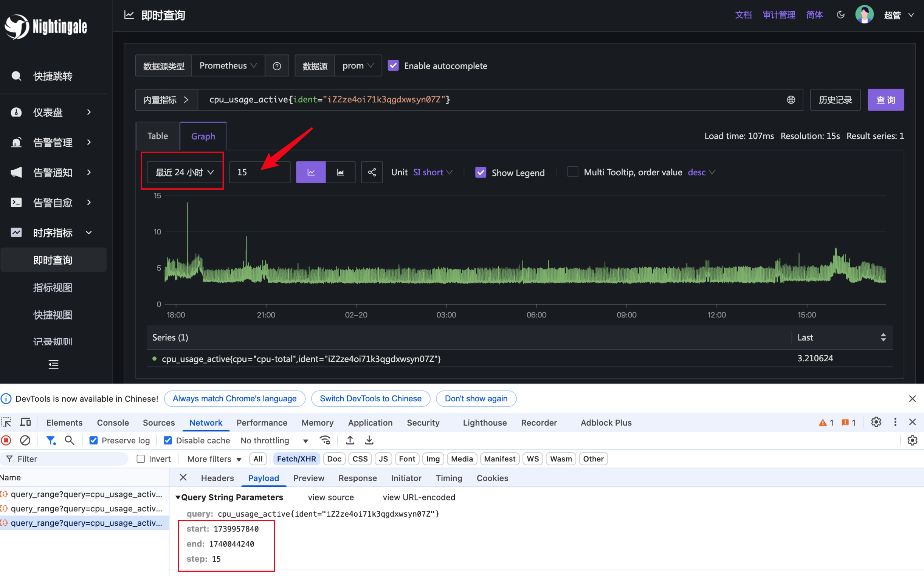Click the 查询 query button
924x576 pixels.
885,100
